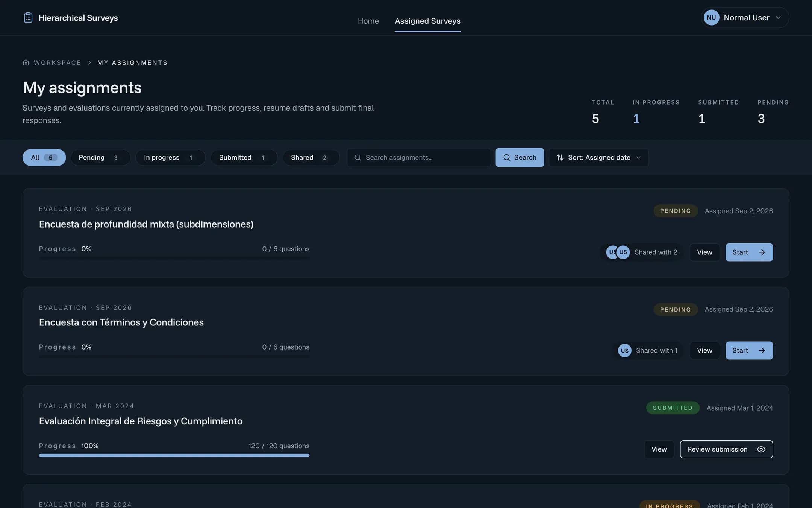Select the All filter pill
The width and height of the screenshot is (812, 508).
[x=44, y=157]
